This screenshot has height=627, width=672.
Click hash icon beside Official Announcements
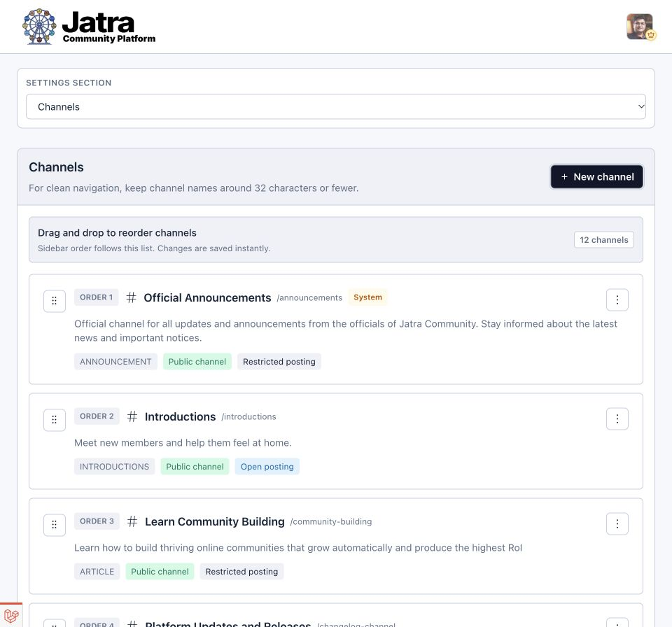click(131, 297)
